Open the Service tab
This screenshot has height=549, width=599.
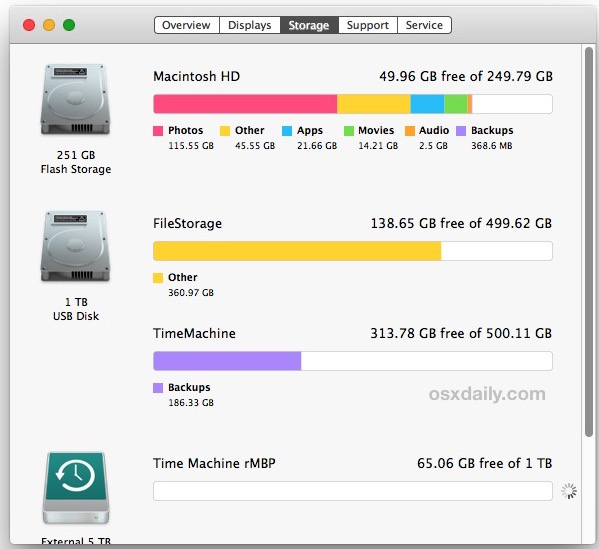[x=424, y=25]
